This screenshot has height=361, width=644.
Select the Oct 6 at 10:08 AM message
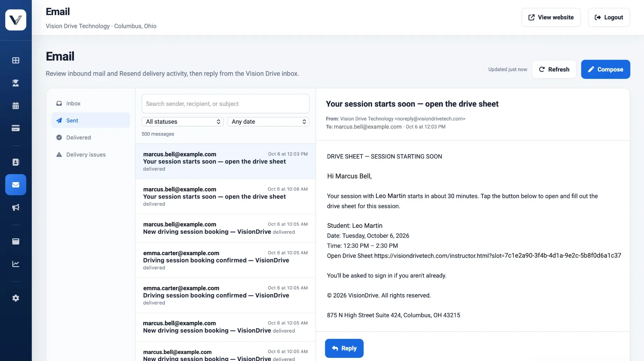tap(225, 196)
